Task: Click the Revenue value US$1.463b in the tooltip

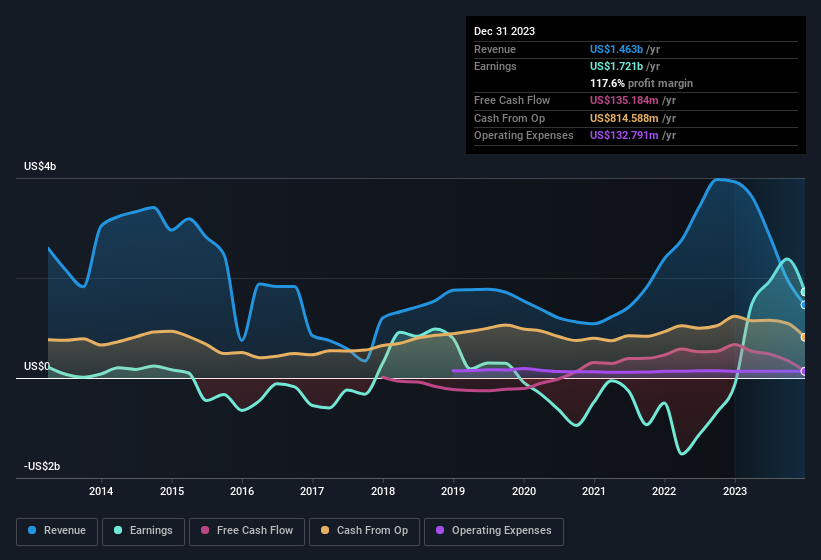Action: click(x=624, y=48)
